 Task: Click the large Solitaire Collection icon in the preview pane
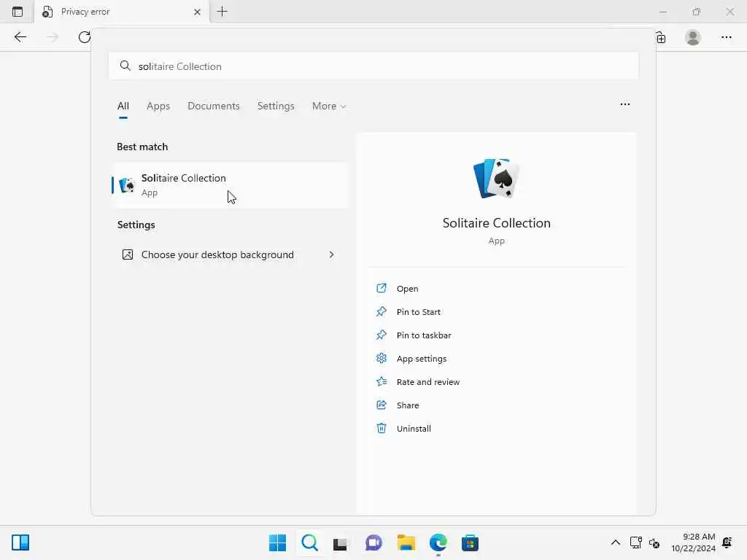tap(496, 179)
